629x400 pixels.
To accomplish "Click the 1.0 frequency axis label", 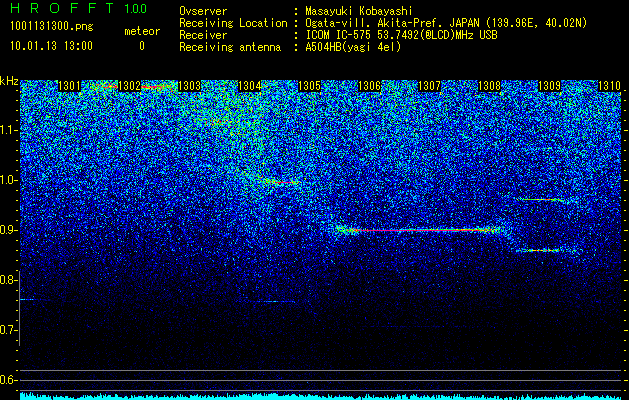I will [8, 180].
